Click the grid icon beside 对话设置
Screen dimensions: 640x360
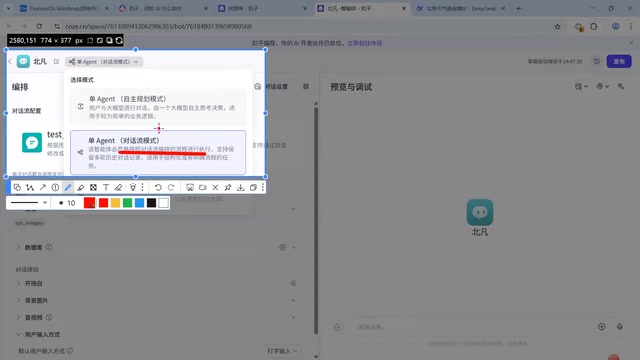(x=306, y=87)
